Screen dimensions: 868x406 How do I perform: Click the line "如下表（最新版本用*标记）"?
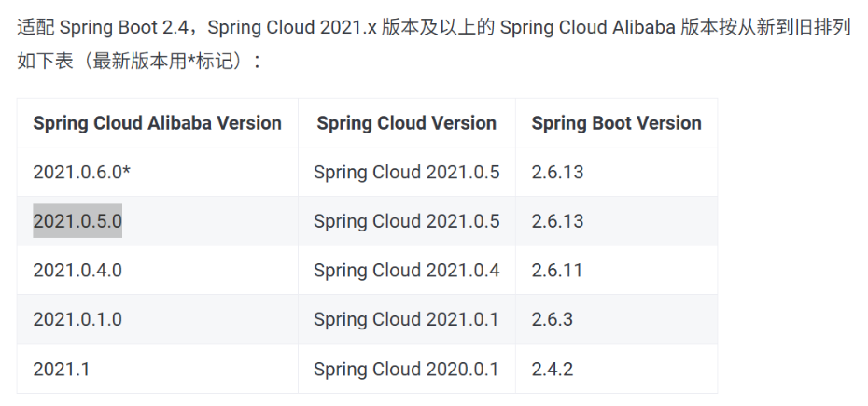138,61
